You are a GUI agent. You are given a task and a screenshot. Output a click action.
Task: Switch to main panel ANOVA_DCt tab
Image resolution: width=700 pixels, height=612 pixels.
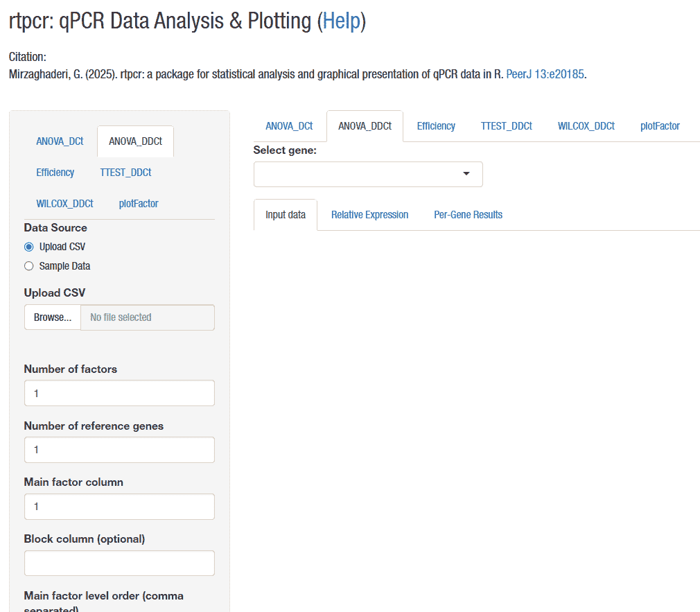[x=289, y=126]
